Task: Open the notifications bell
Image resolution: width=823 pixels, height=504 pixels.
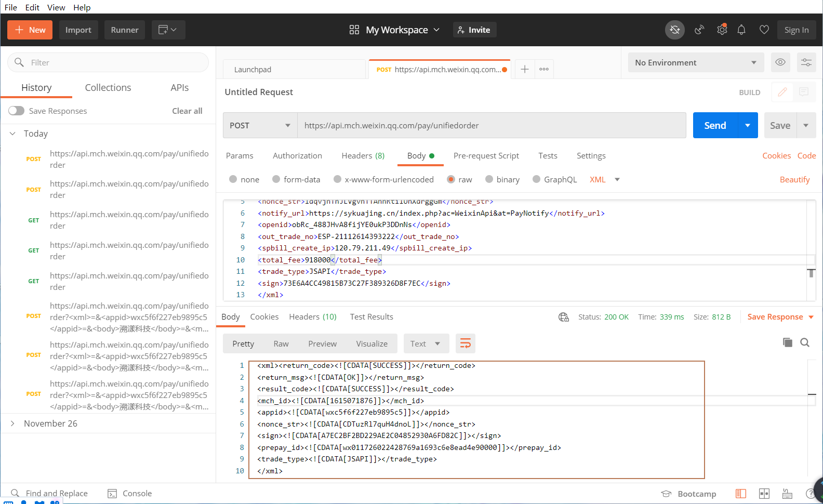Action: coord(741,30)
